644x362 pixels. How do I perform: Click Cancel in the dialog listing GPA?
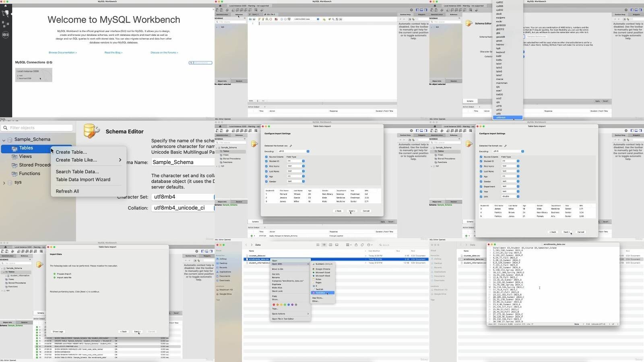(x=580, y=232)
